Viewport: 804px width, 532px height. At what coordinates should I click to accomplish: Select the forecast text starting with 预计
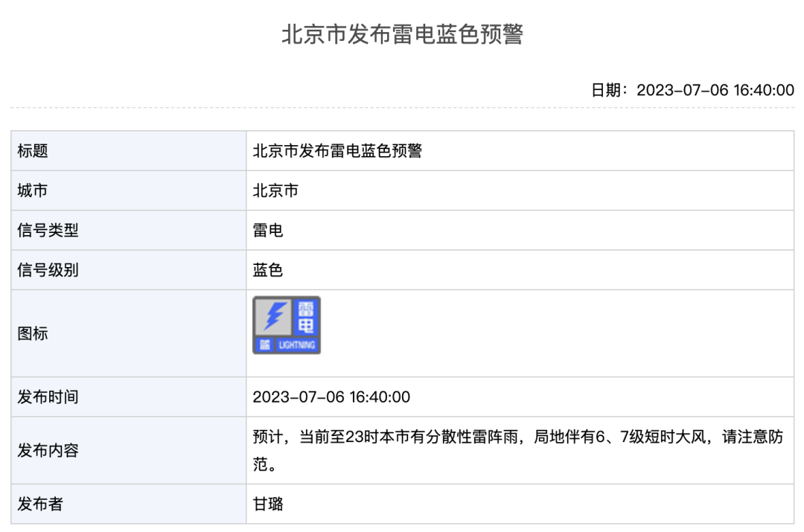pyautogui.click(x=517, y=438)
